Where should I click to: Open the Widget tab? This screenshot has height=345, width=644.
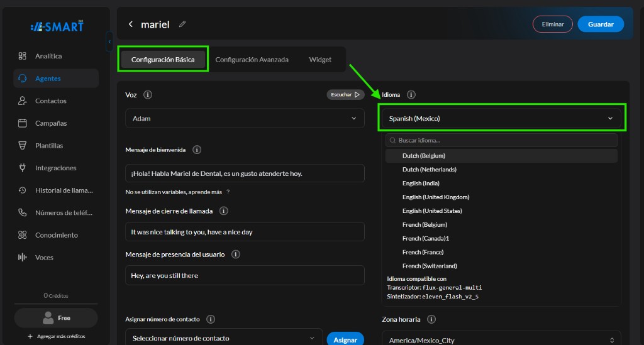coord(320,60)
